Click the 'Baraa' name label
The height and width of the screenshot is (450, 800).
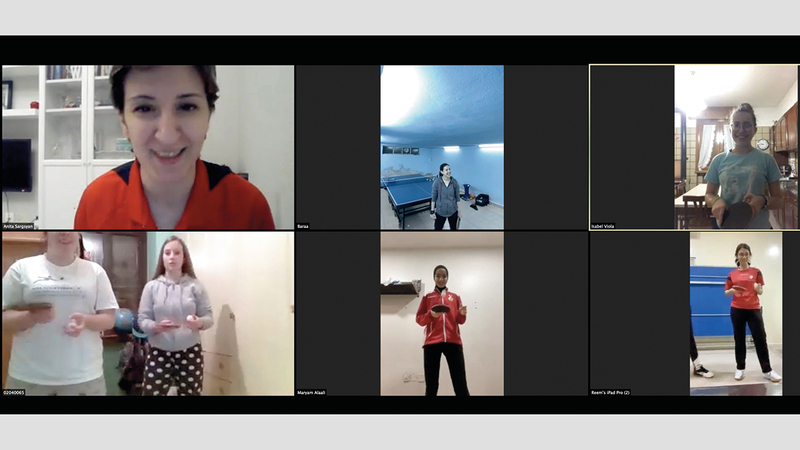(303, 226)
